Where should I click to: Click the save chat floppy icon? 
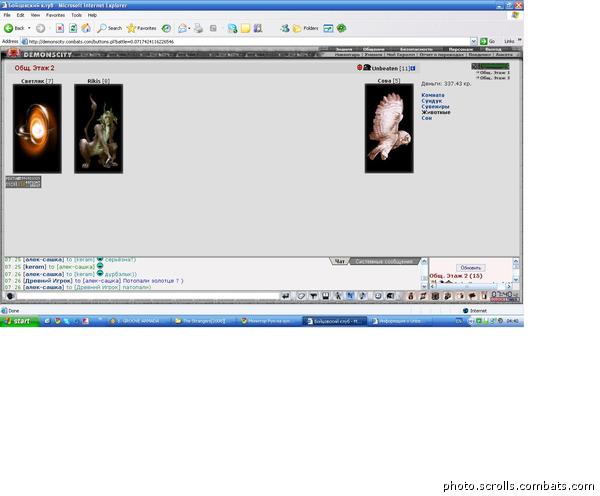(x=326, y=296)
